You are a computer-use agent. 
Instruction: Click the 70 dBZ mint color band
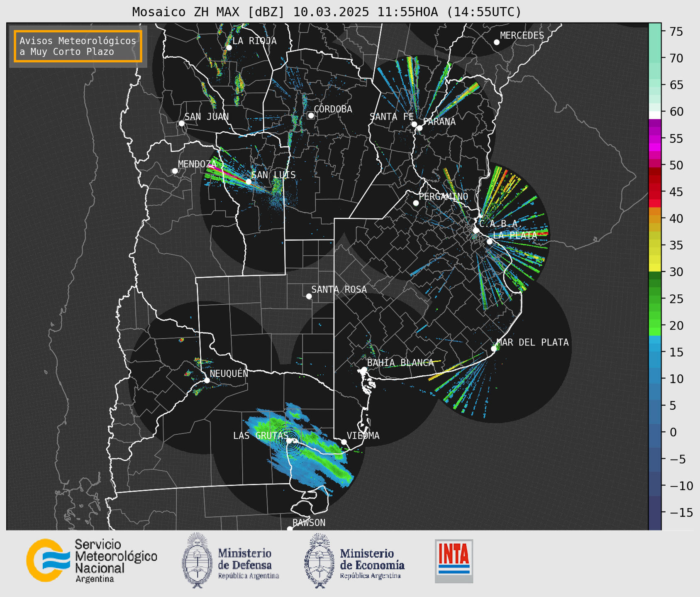655,58
